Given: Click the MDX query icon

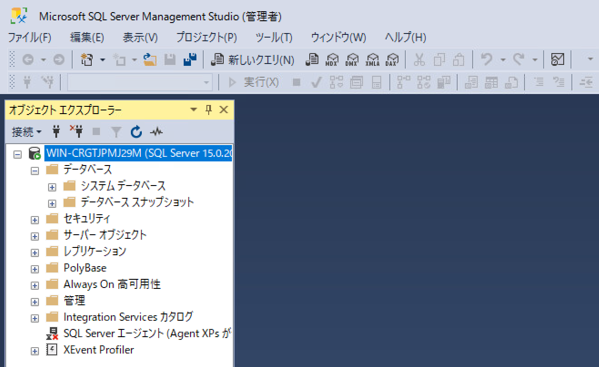Looking at the screenshot, I should click(x=332, y=60).
